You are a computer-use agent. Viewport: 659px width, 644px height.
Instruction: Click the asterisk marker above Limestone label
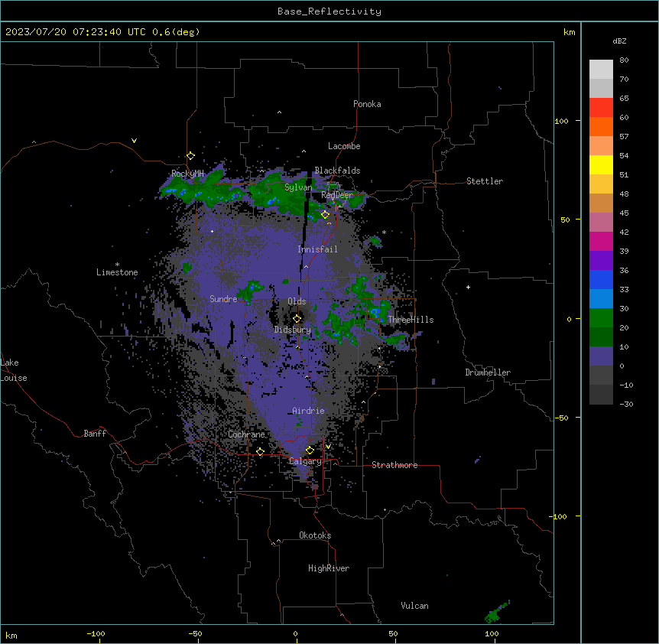pos(117,265)
